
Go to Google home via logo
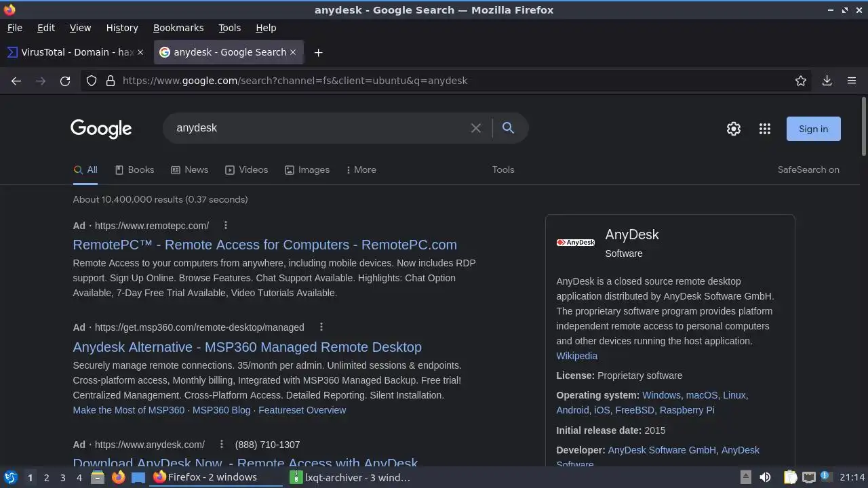[101, 129]
